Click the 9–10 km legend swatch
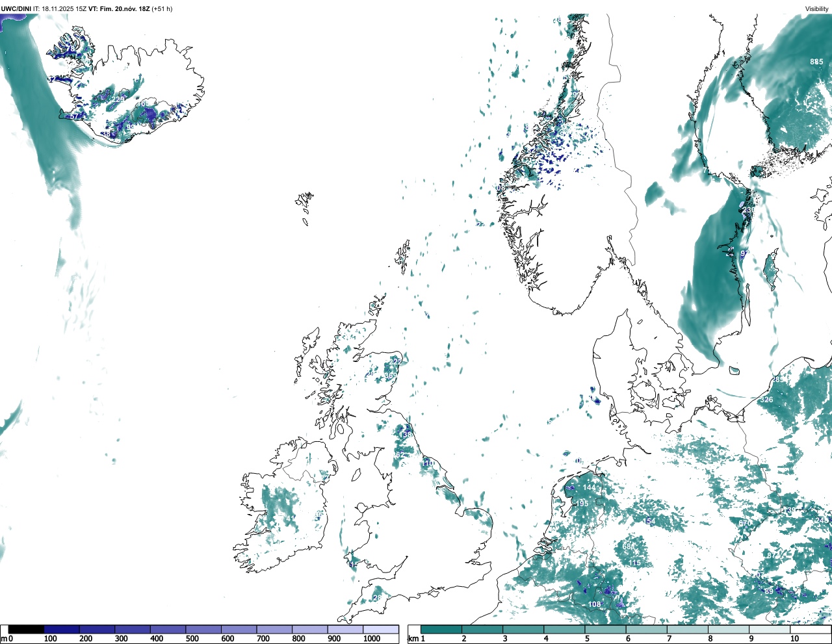 point(769,629)
